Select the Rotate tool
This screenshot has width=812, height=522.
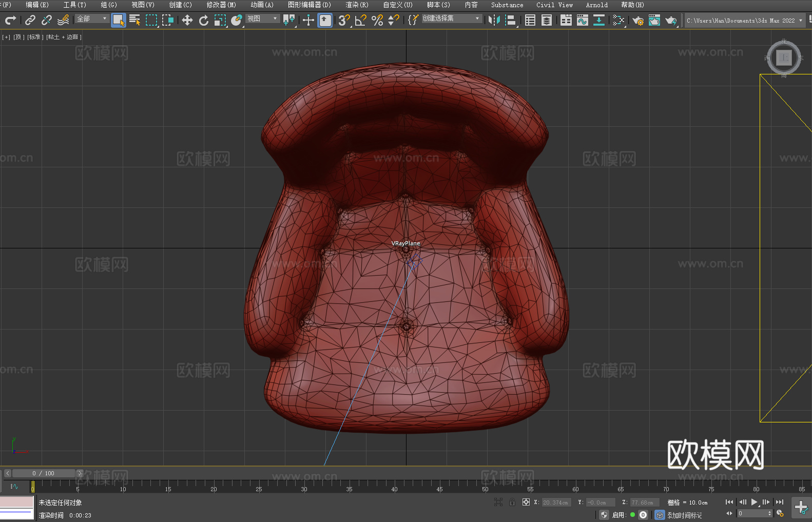[x=204, y=20]
